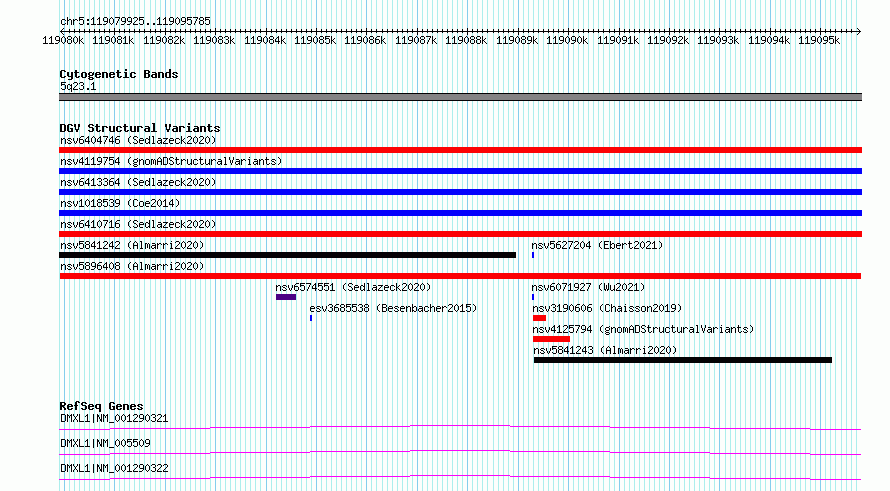Select the nsv4125794 gnomAD red bar

pos(551,339)
